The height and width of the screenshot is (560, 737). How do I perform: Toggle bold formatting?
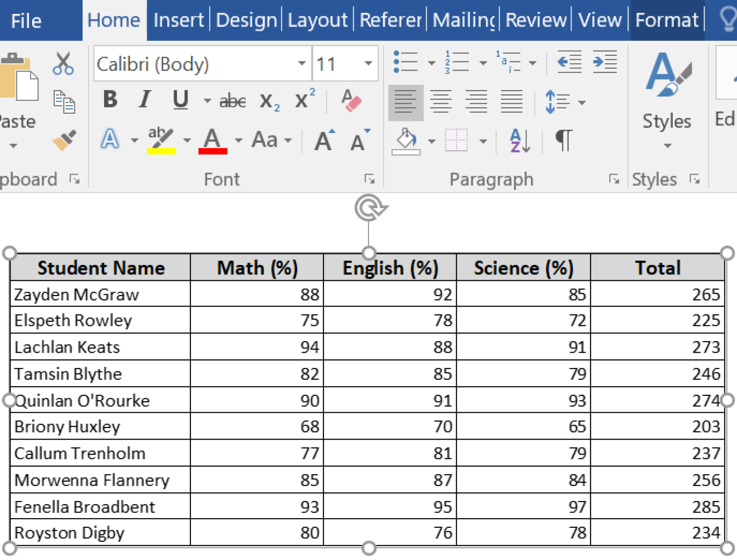(x=109, y=100)
